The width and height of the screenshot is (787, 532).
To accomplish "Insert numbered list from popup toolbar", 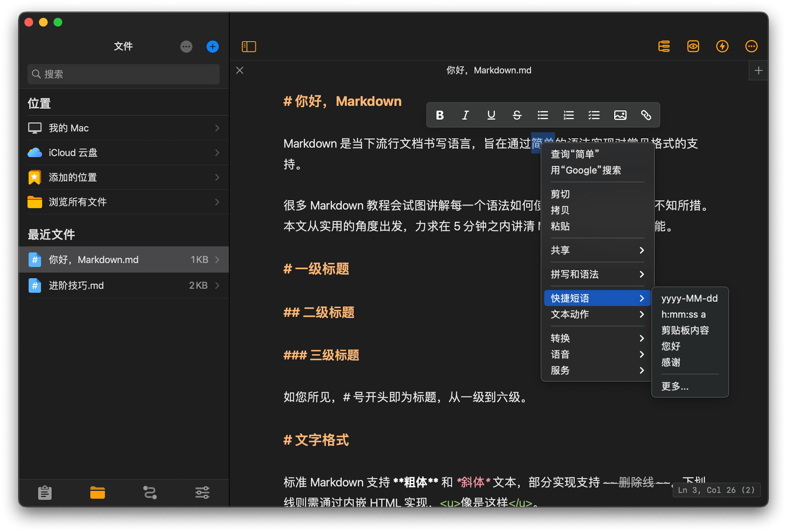I will 569,115.
